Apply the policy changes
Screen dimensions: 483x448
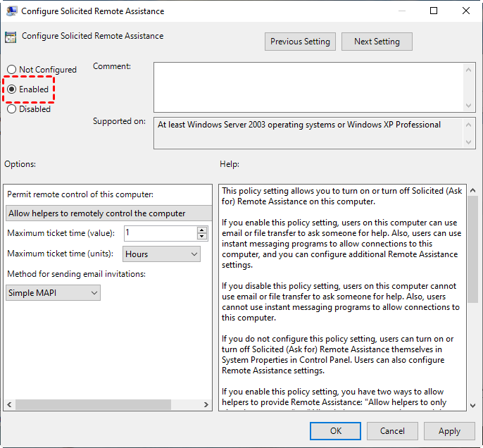tap(449, 431)
